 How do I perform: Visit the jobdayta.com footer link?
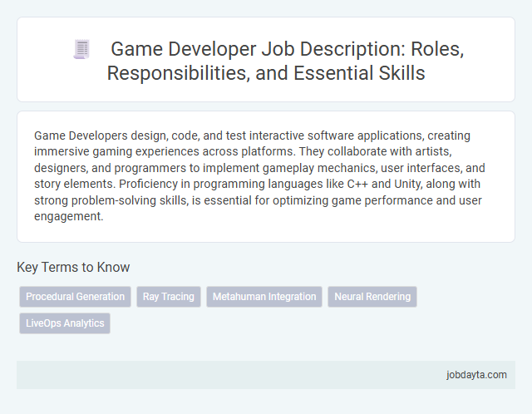(x=476, y=375)
